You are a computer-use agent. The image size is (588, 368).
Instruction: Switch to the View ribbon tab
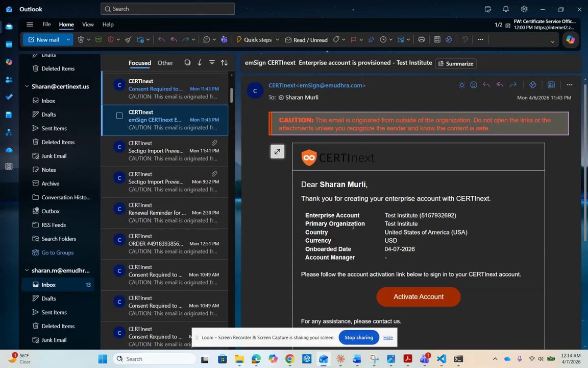pos(88,25)
